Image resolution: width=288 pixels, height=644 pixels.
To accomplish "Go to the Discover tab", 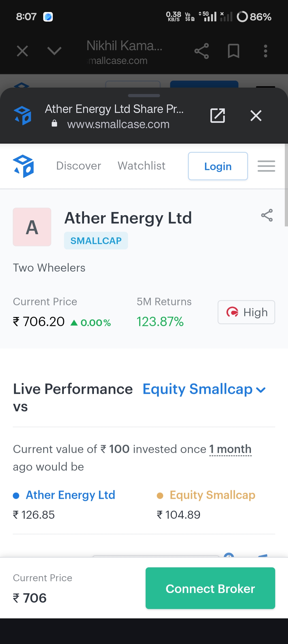I will (x=79, y=166).
